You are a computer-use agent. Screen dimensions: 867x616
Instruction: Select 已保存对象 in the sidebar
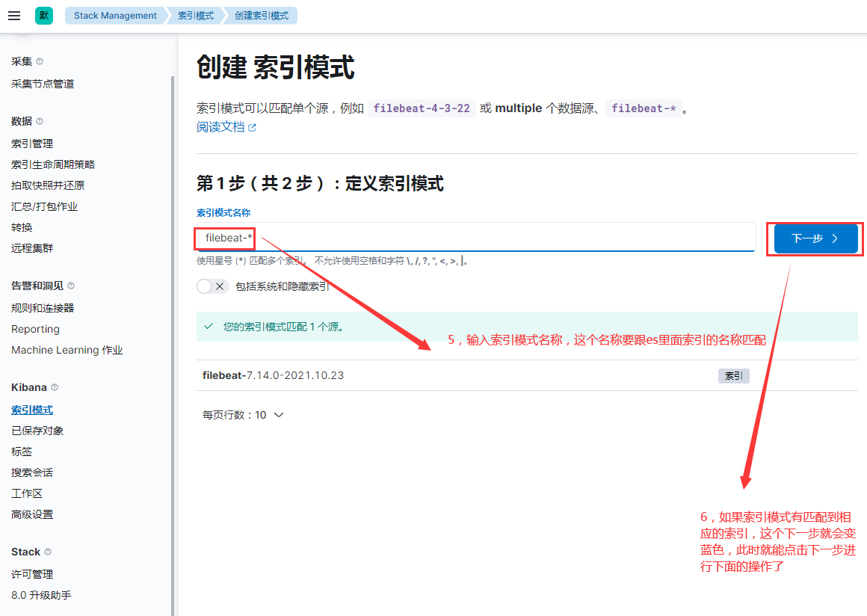click(37, 431)
